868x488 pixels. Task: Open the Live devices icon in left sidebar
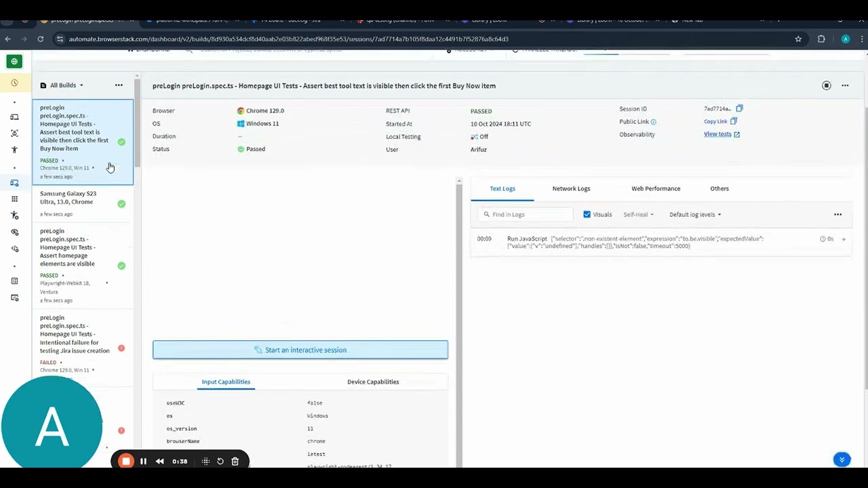click(14, 117)
